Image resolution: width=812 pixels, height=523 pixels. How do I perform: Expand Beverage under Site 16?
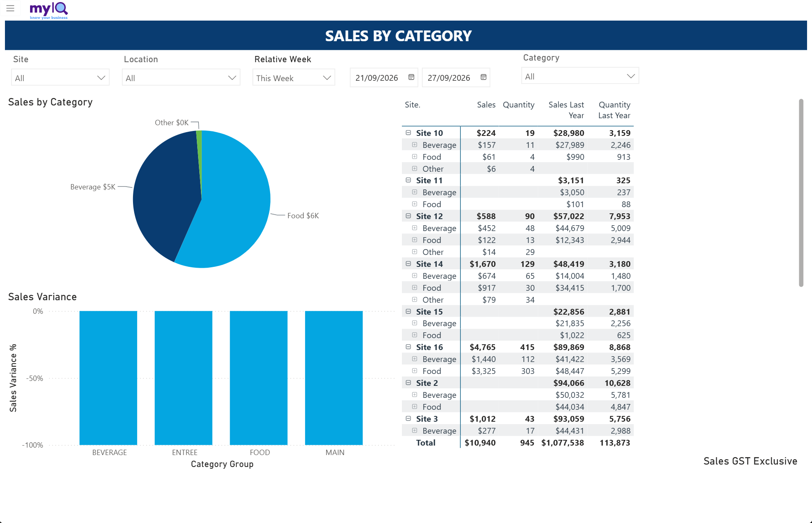(415, 359)
